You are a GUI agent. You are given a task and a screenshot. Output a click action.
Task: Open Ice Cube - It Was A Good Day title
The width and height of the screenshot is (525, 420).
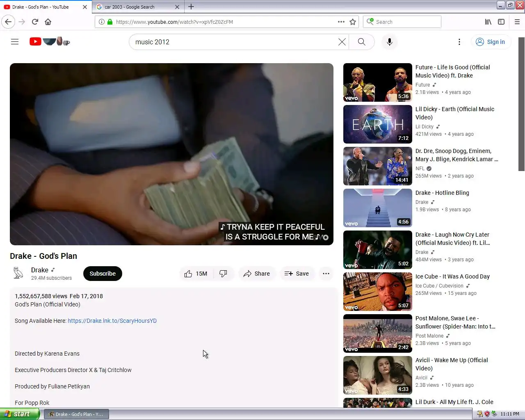pos(452,276)
